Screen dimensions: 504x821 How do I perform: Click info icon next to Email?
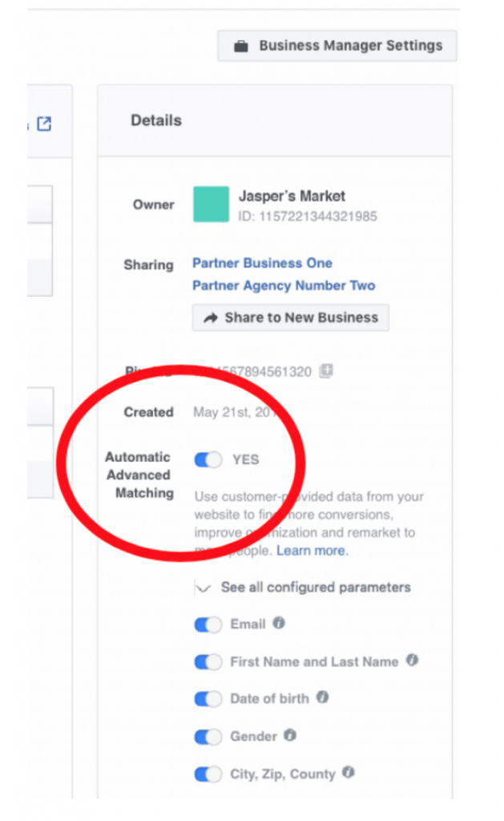pyautogui.click(x=279, y=623)
